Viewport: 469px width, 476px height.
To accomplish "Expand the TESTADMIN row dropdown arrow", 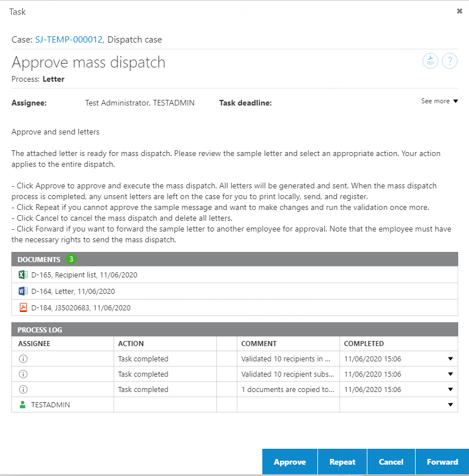I will [x=450, y=405].
